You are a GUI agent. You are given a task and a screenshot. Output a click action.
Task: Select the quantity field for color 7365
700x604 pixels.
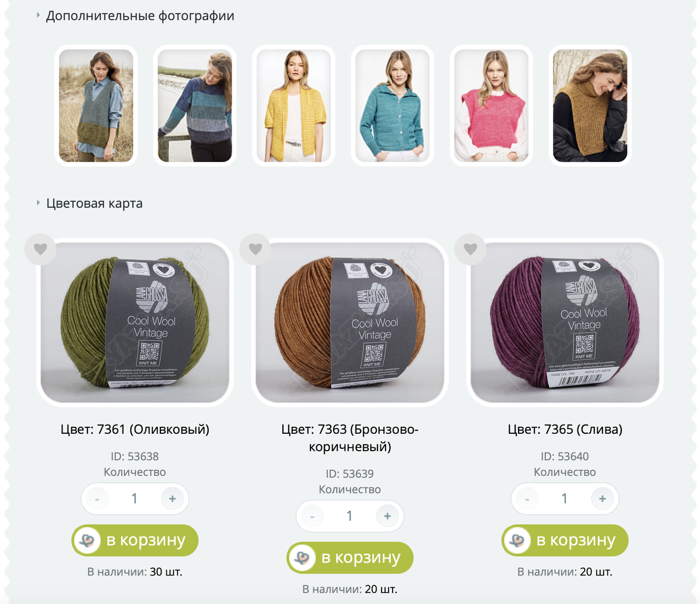coord(565,499)
